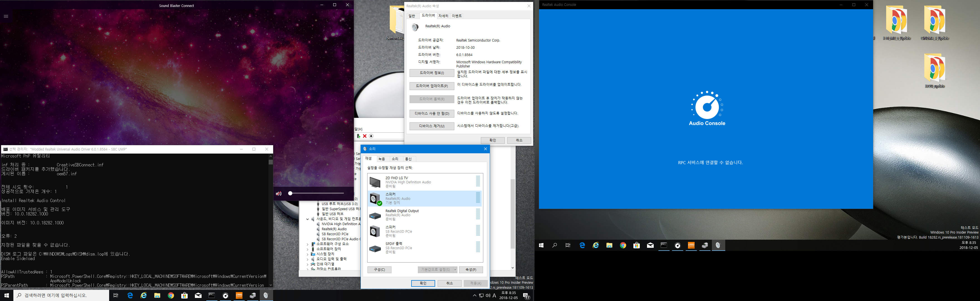This screenshot has height=301, width=980.
Task: Open the search magnifier on second-monitor taskbar
Action: [555, 245]
